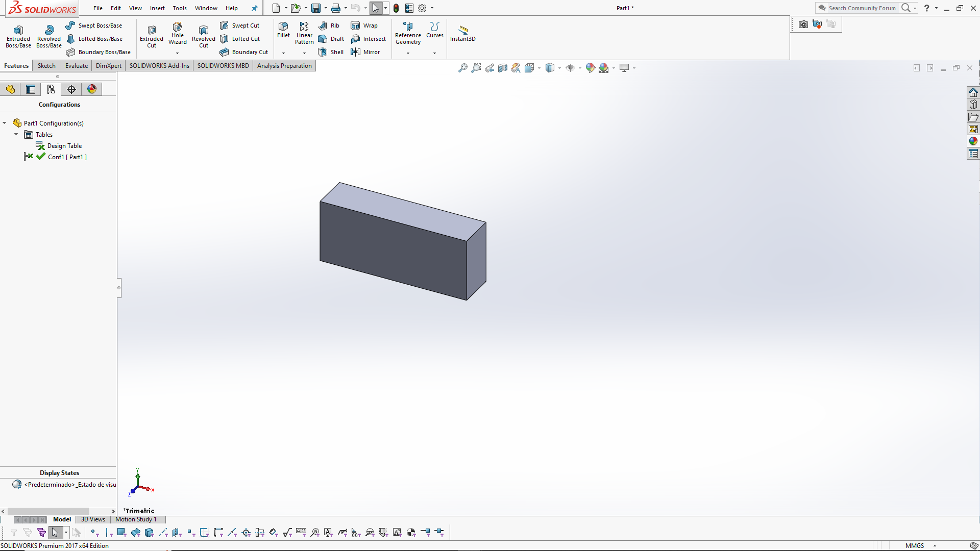Viewport: 980px width, 551px height.
Task: Open the Insert menu
Action: [157, 8]
